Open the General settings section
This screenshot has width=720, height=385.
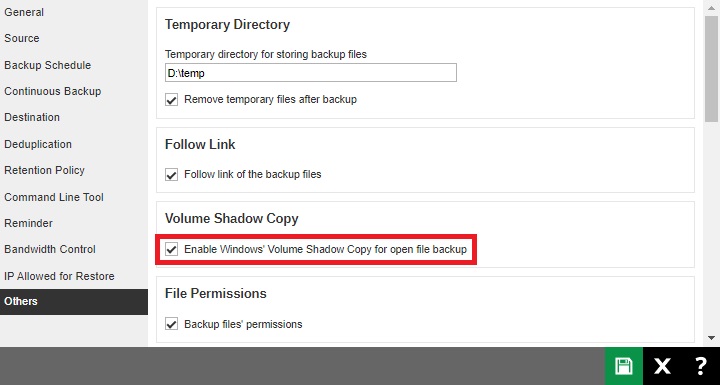click(x=24, y=12)
